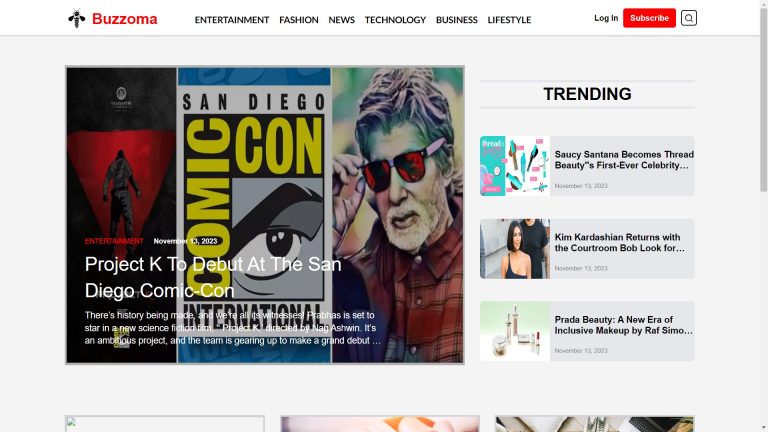The image size is (768, 432).
Task: Go to the News section
Action: [x=341, y=20]
